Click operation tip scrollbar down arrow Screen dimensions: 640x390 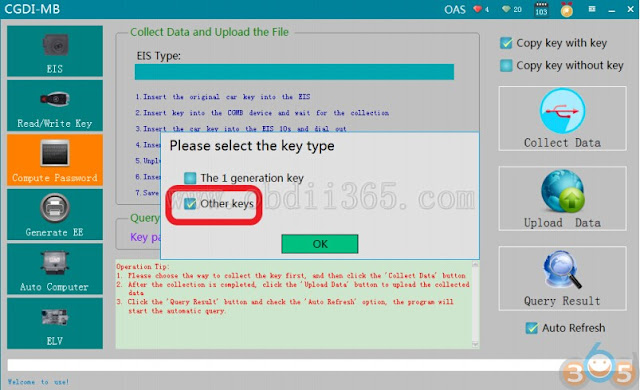tap(475, 345)
